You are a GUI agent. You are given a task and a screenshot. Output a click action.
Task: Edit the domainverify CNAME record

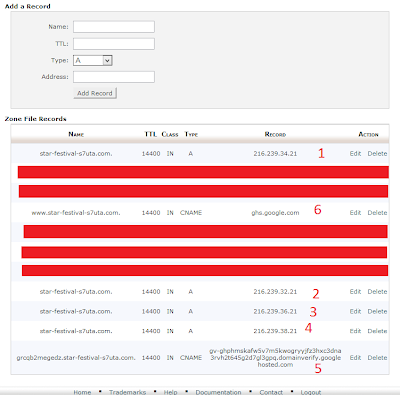(x=355, y=358)
